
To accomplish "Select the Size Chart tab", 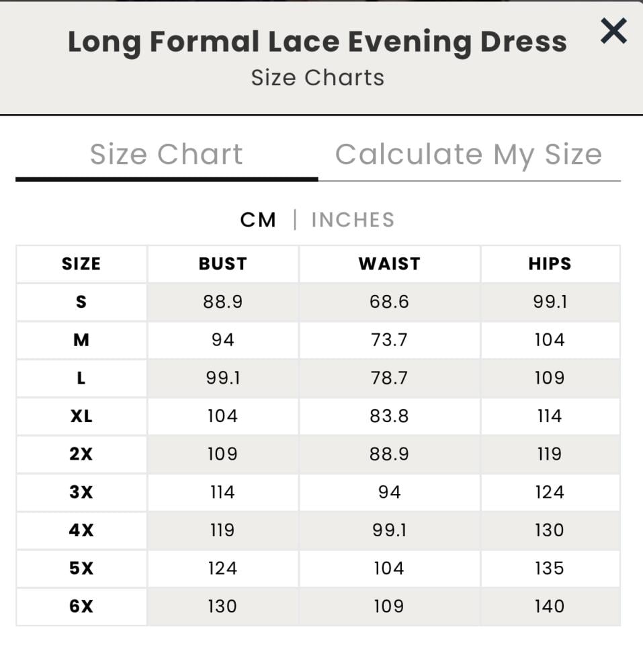I will point(166,154).
